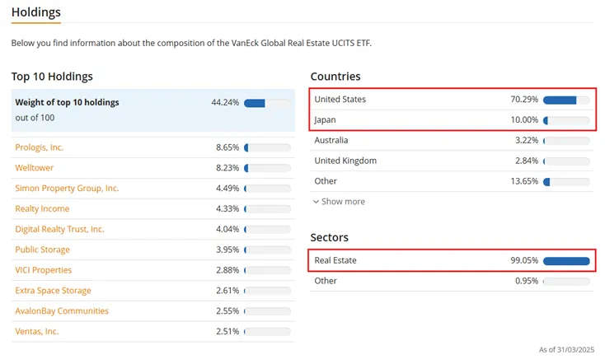Screen dimensions: 605x364
Task: Click the 'Top 10 Holdings' heading
Action: click(52, 77)
